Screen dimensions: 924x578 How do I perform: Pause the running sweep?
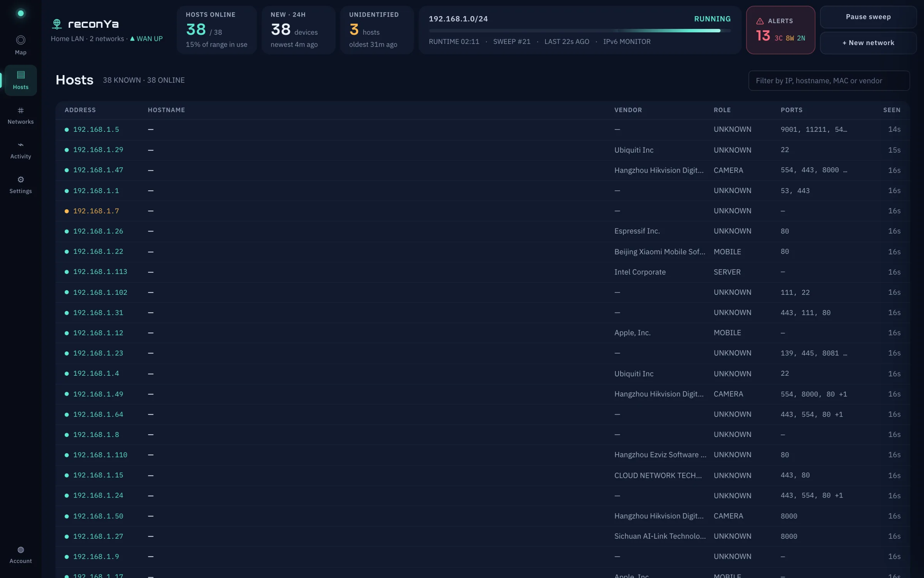[868, 17]
